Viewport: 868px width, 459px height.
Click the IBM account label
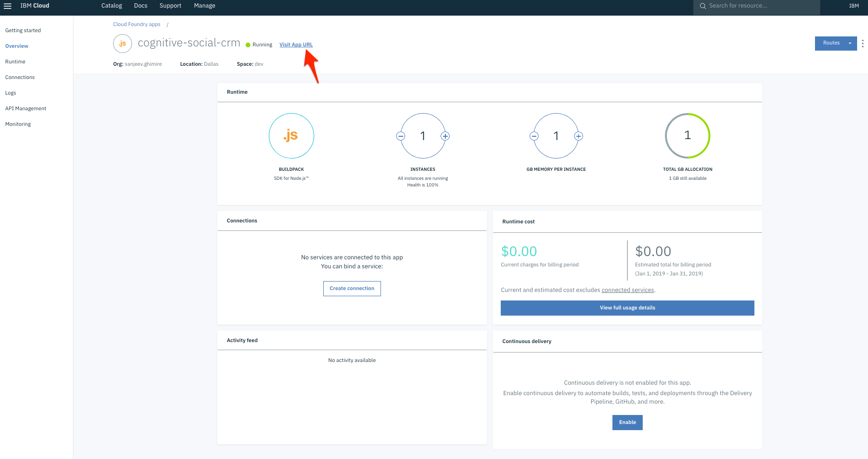tap(854, 6)
